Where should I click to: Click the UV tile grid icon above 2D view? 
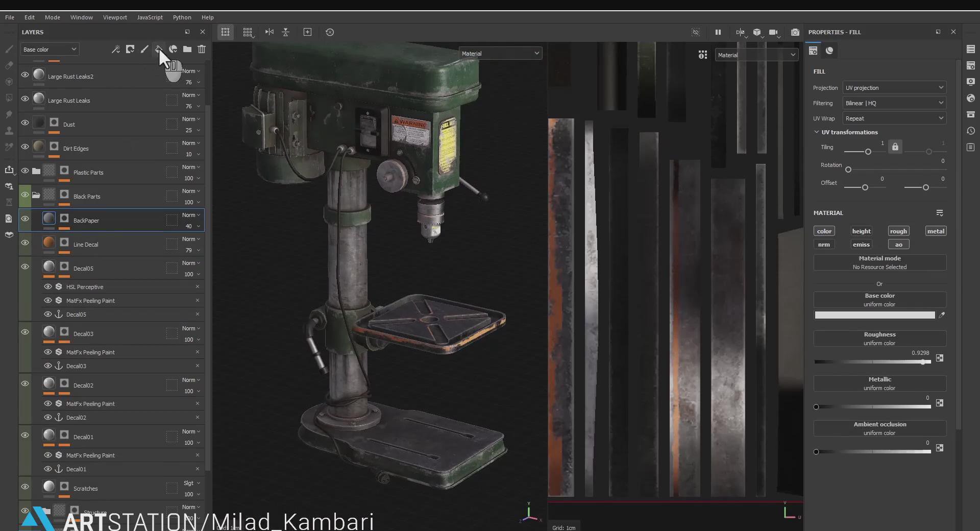[x=703, y=55]
